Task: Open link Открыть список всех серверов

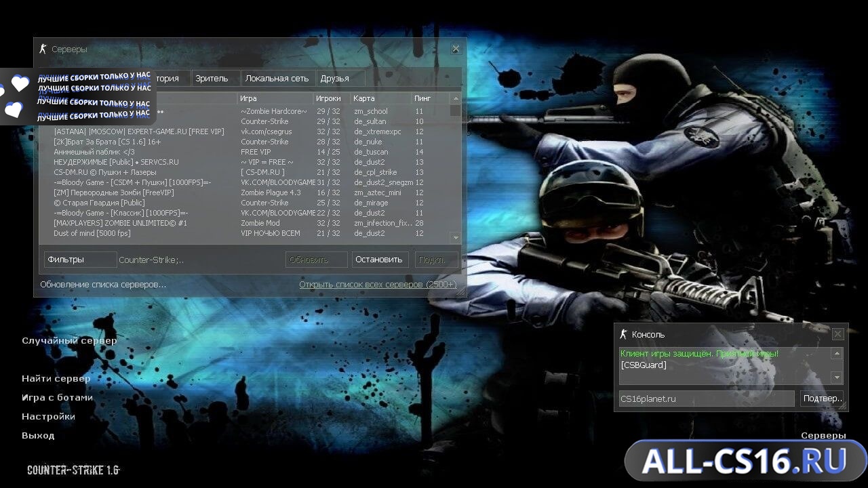Action: tap(378, 285)
